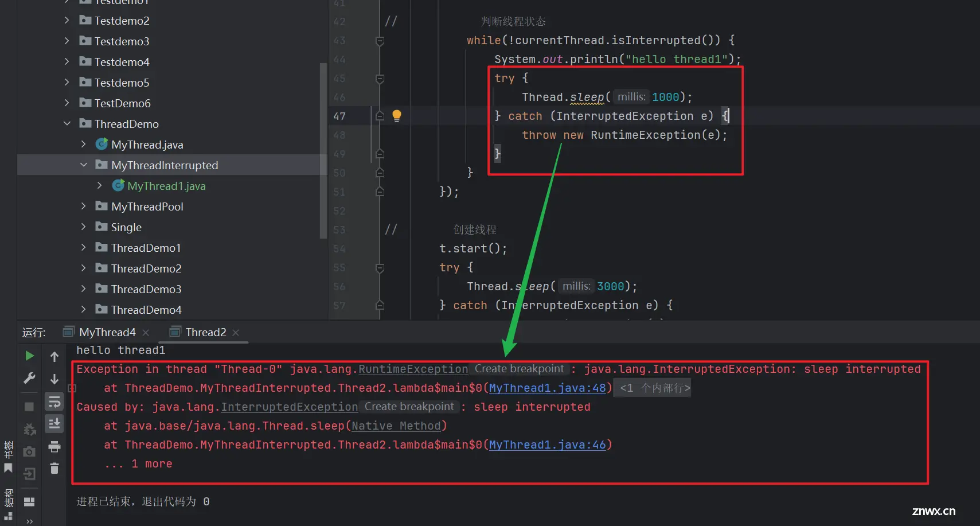The width and height of the screenshot is (980, 526).
Task: Open MyThread1.java:46 stack trace link
Action: [x=548, y=445]
